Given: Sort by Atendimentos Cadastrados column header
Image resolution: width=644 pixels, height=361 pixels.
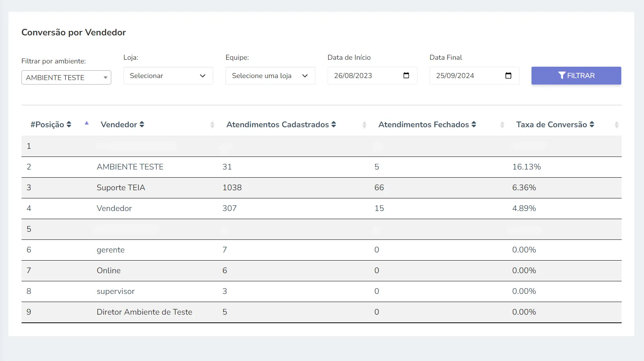Looking at the screenshot, I should pos(281,124).
